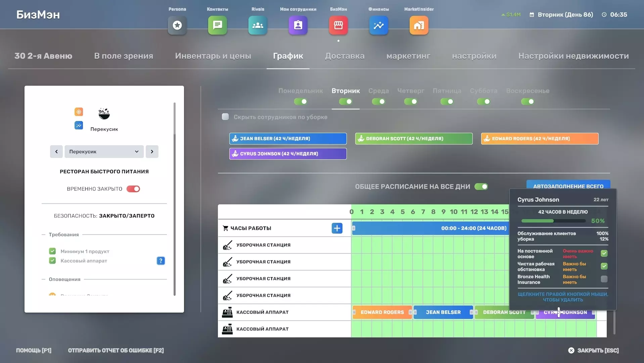Toggle the Временно закрыто switch
644x363 pixels.
(x=133, y=189)
